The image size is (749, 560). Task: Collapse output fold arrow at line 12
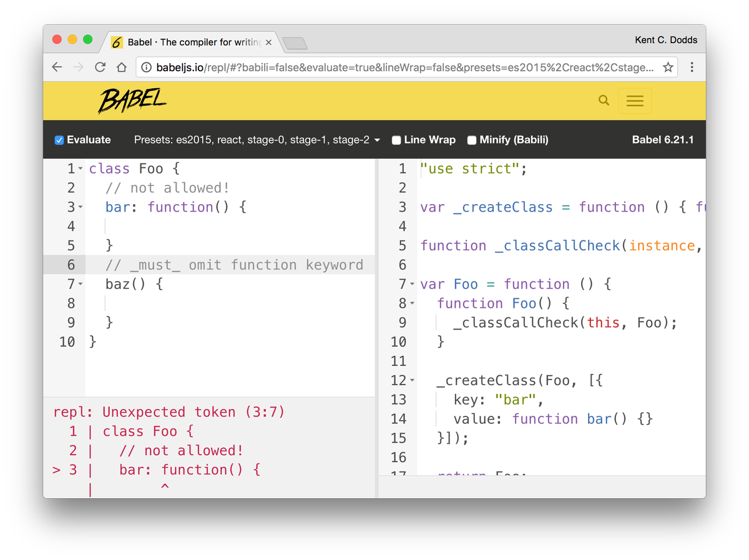pos(412,380)
